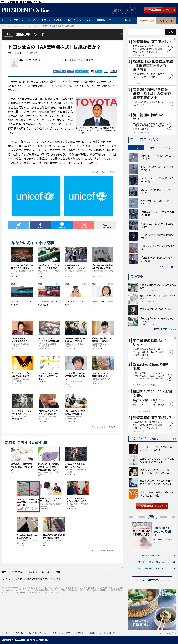Click the envelope mail icon above the article

(x=106, y=71)
